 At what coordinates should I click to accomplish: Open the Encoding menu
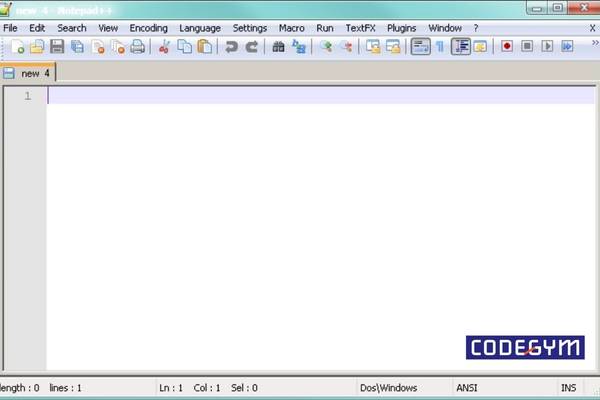point(148,28)
